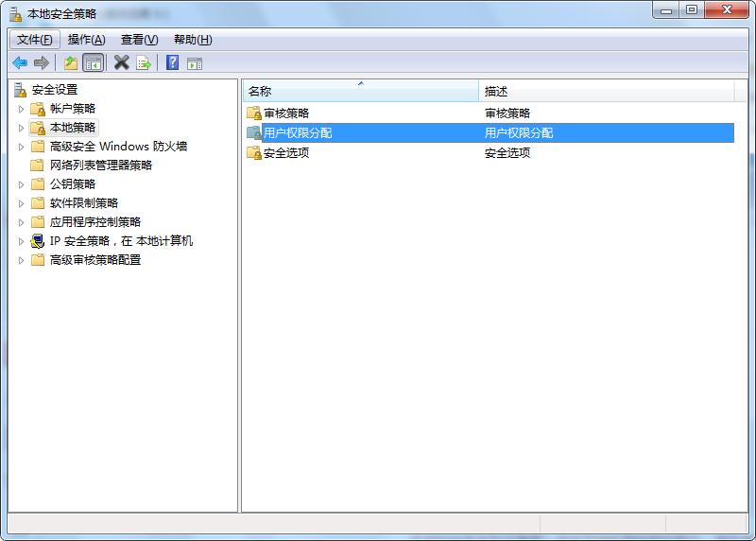
Task: Select 高级审核策略配置 label in tree
Action: point(95,260)
